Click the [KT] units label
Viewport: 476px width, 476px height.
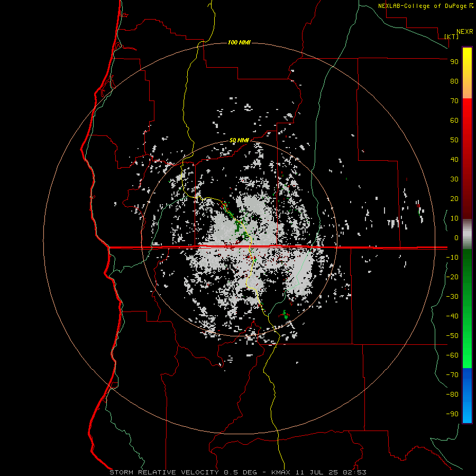pyautogui.click(x=451, y=36)
